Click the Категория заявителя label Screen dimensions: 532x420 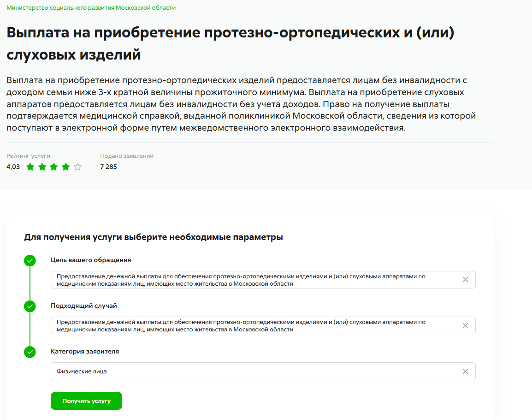point(85,351)
